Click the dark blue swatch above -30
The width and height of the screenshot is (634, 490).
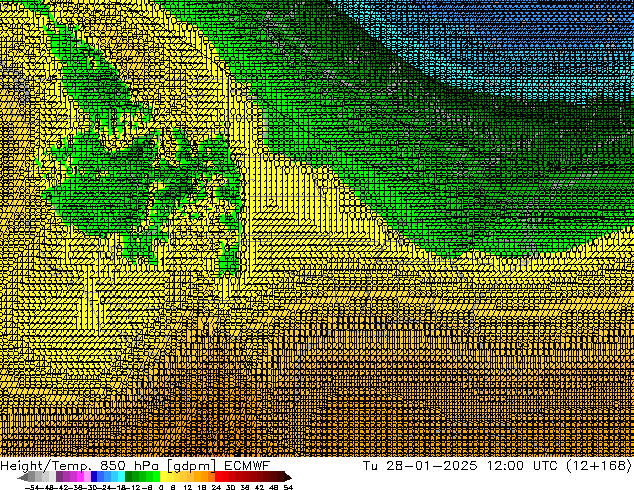(x=94, y=476)
